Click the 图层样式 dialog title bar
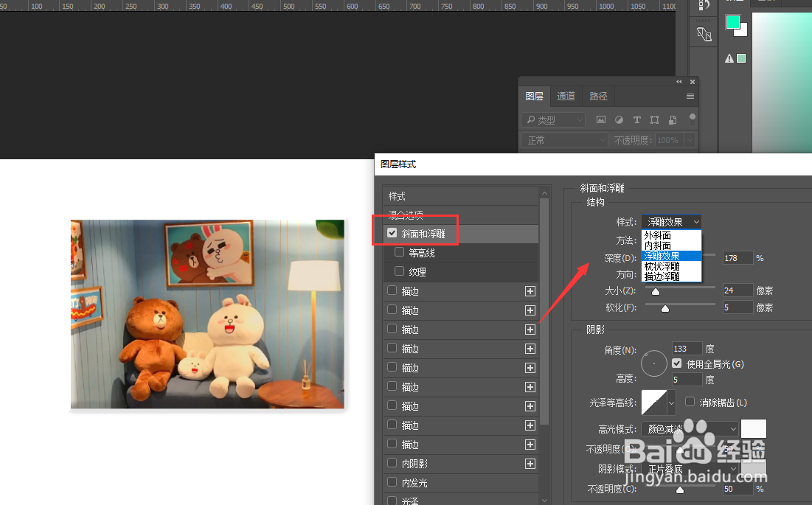This screenshot has height=505, width=812. click(593, 164)
